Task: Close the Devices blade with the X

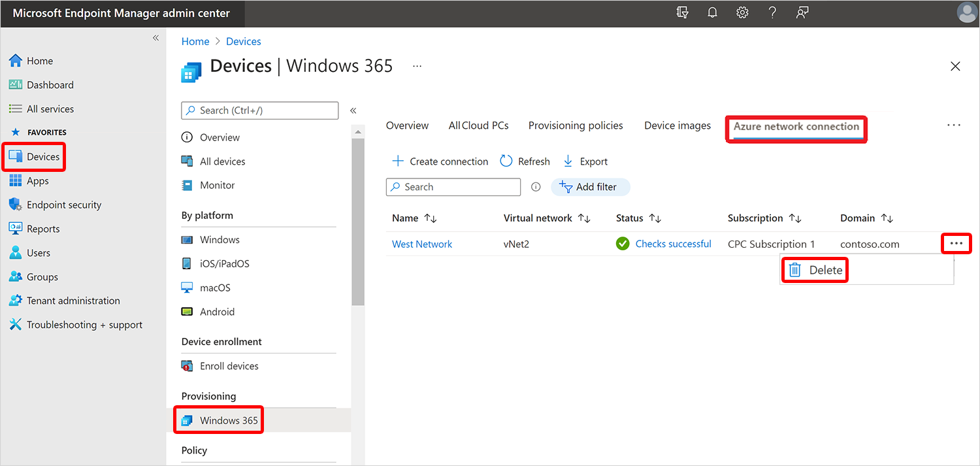Action: pos(955,66)
